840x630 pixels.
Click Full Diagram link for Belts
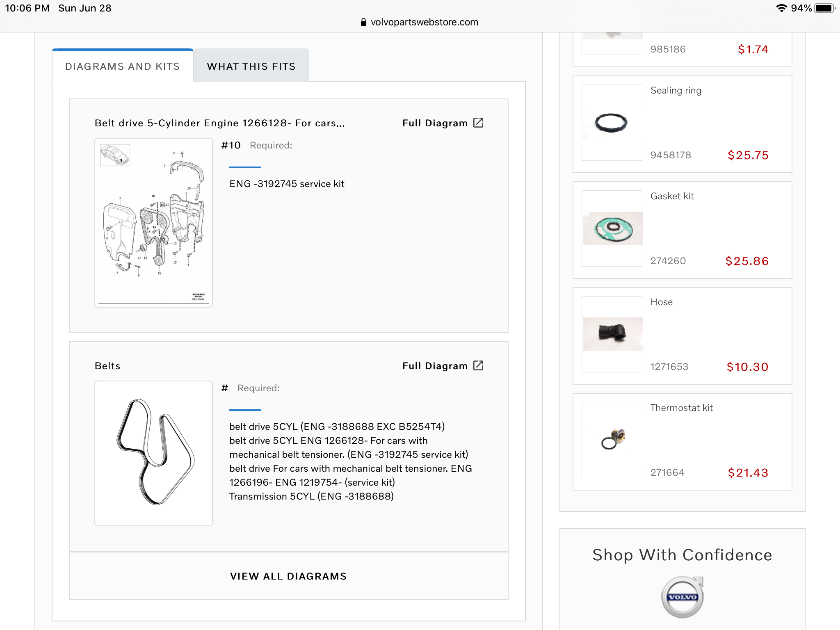pyautogui.click(x=435, y=366)
